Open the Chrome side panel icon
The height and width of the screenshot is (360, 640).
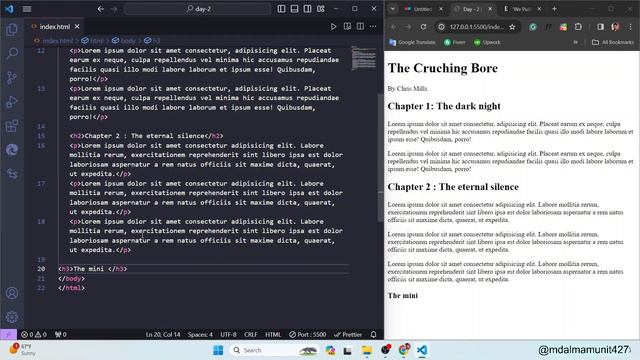[600, 27]
